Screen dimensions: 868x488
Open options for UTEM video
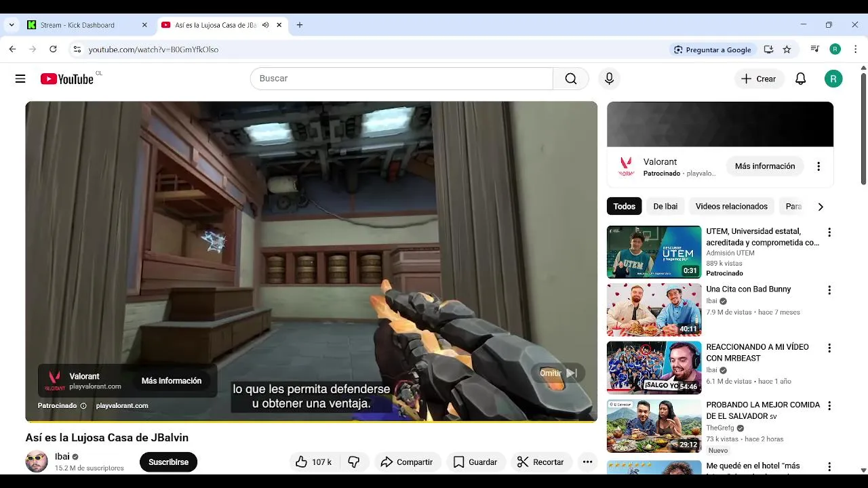(x=829, y=232)
